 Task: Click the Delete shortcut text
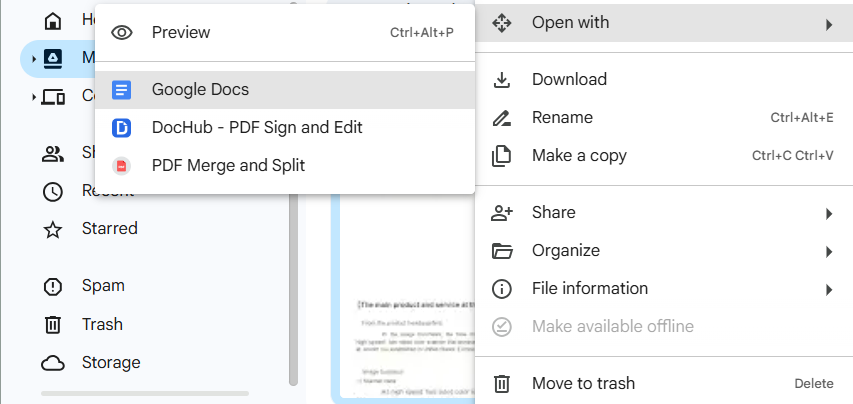click(x=814, y=384)
